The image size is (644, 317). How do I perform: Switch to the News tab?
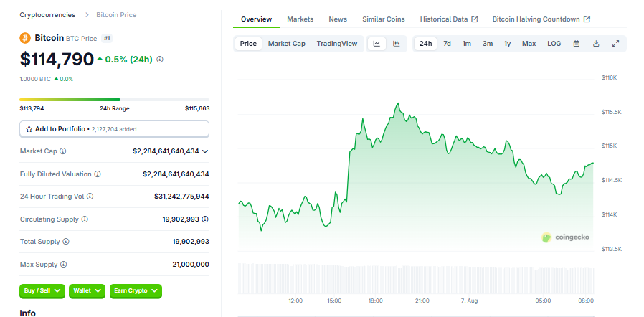click(x=338, y=19)
